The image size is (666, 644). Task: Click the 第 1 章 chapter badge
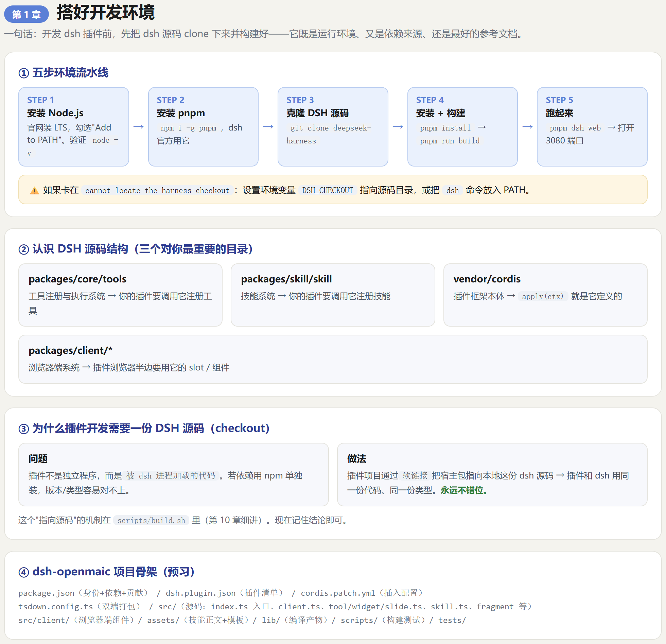tap(27, 14)
